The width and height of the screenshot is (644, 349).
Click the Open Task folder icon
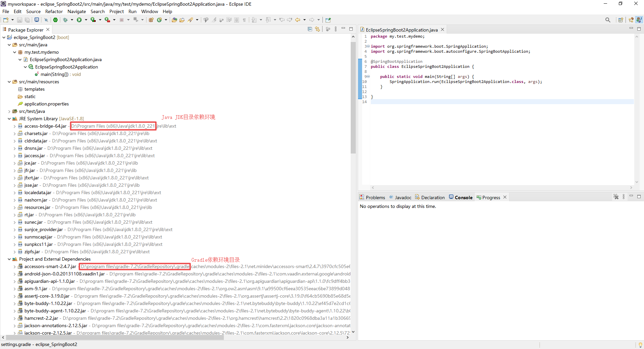[x=182, y=20]
